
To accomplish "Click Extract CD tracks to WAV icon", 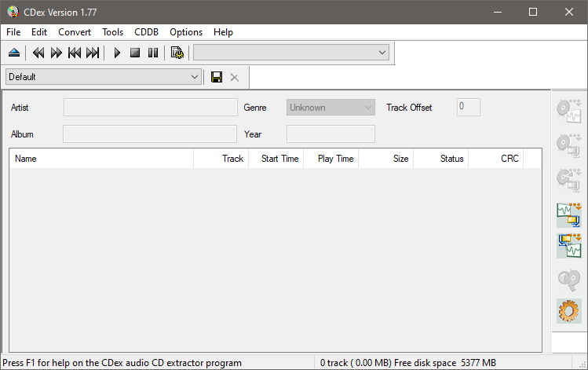I will (x=569, y=111).
